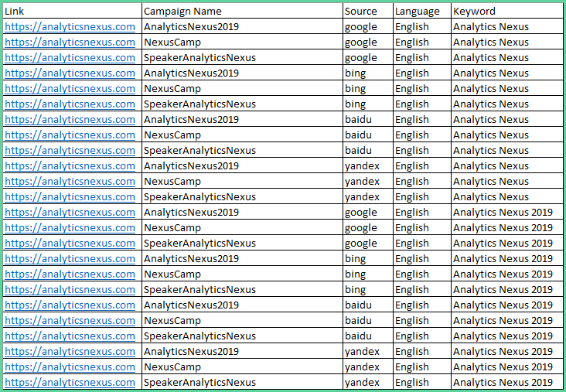This screenshot has width=566, height=392.
Task: Click "SpeakerAnalyticsNexus" campaign in google, "Analytics Nexus 2019" row
Action: coord(199,244)
